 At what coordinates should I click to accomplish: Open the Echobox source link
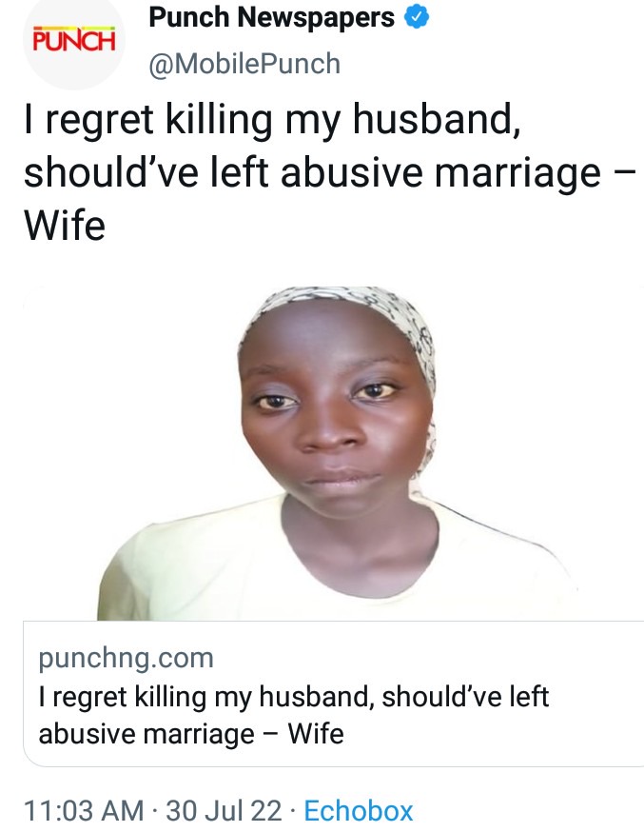pyautogui.click(x=359, y=811)
